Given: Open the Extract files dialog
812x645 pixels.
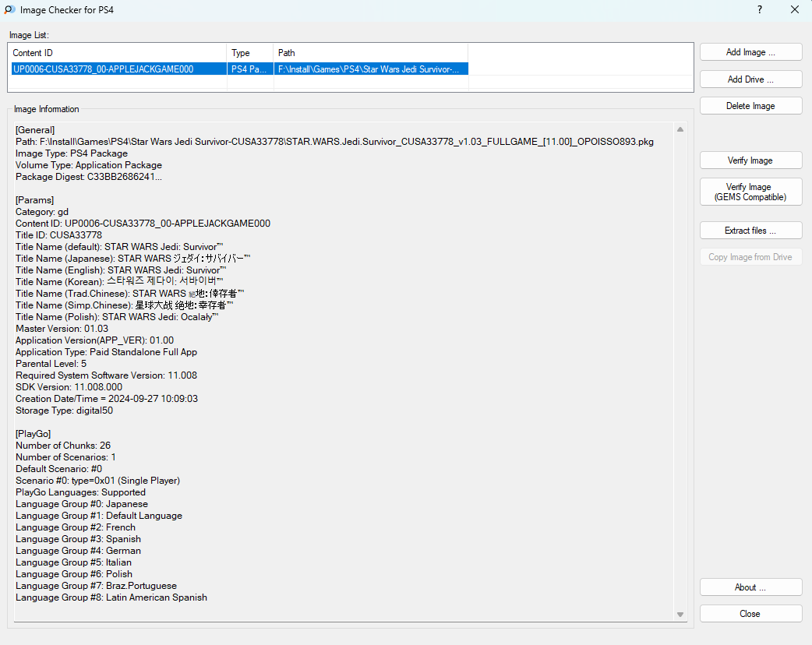Looking at the screenshot, I should pos(750,231).
